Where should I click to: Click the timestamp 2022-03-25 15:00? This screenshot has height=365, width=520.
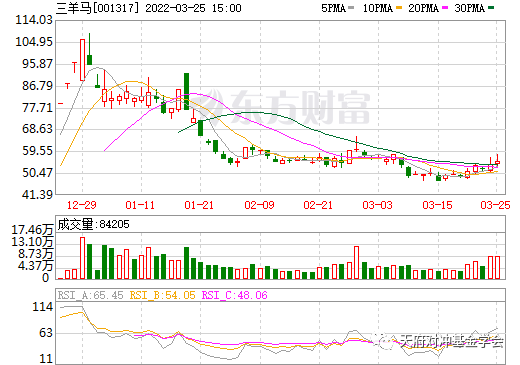193,8
